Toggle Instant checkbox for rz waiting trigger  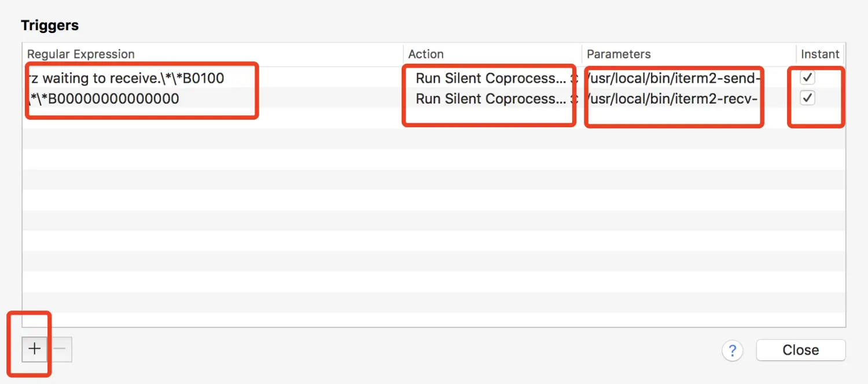[807, 77]
